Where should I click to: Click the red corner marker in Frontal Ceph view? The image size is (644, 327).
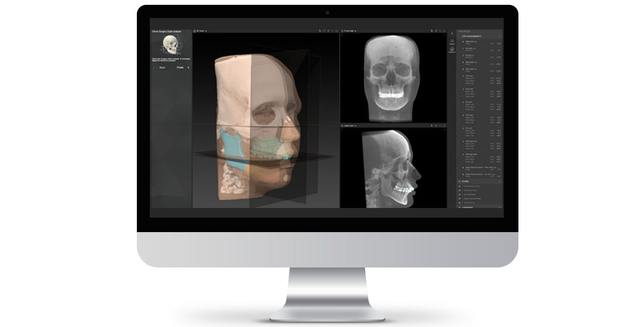point(342,35)
